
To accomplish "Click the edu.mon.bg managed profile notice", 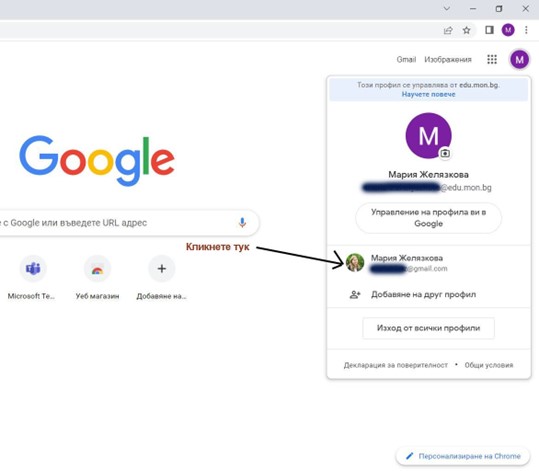I will (428, 89).
